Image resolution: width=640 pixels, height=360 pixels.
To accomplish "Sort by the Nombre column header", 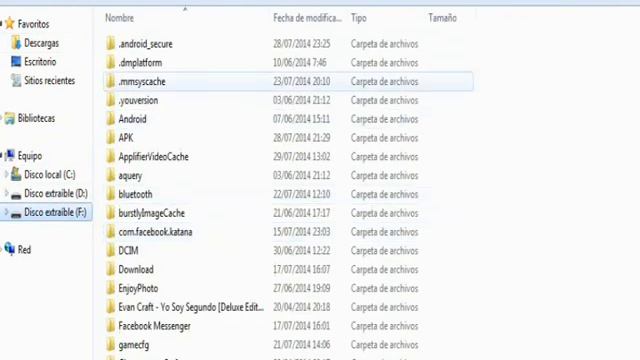I will point(120,18).
